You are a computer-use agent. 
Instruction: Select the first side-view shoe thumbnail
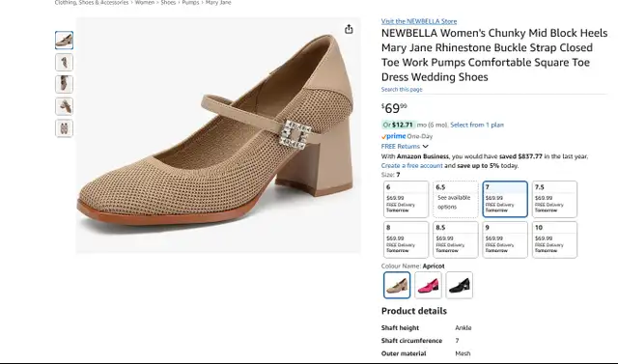(x=65, y=41)
